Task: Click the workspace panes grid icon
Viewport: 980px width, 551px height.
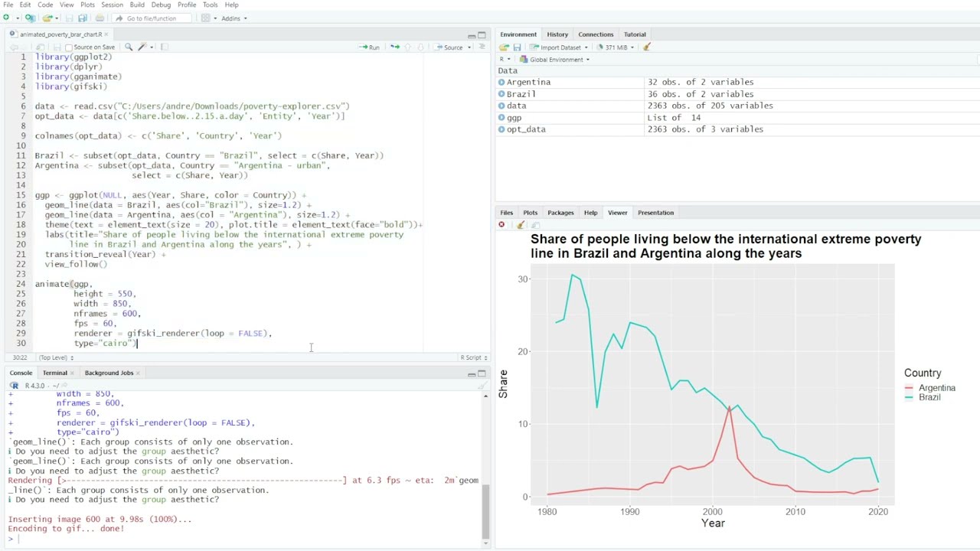Action: 205,18
